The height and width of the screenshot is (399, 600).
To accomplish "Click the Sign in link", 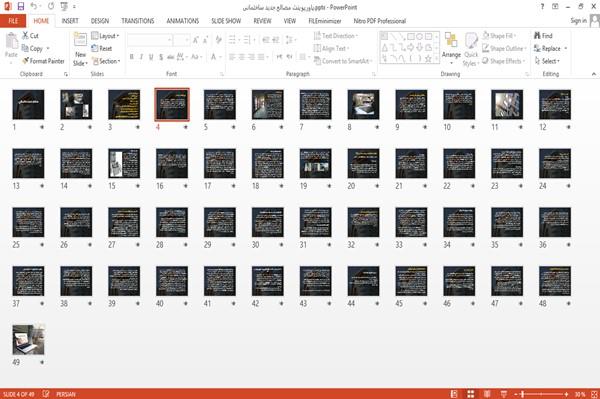I will [x=578, y=21].
